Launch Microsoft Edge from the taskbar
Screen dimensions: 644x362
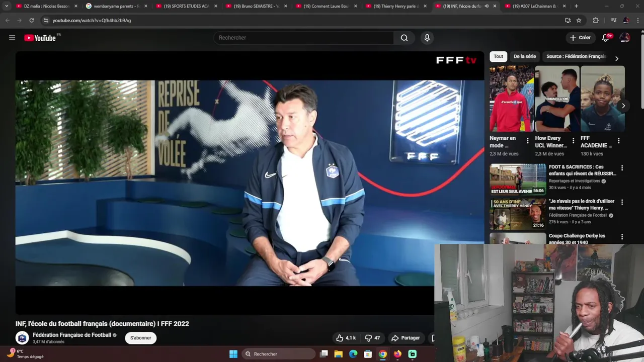(x=353, y=354)
